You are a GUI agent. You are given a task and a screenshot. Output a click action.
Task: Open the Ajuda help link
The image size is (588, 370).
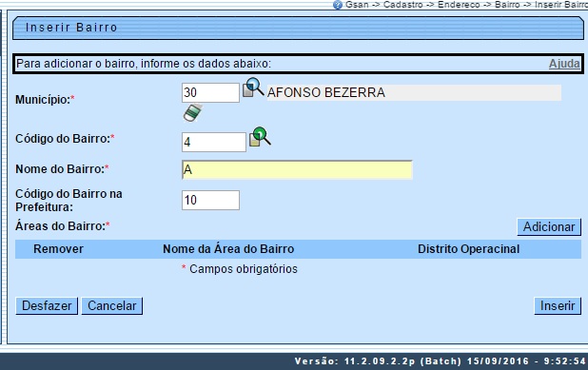click(x=564, y=64)
